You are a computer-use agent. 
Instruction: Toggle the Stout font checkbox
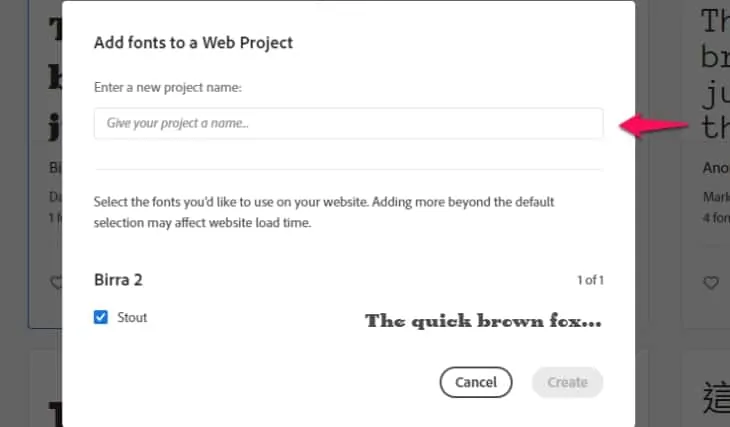101,317
